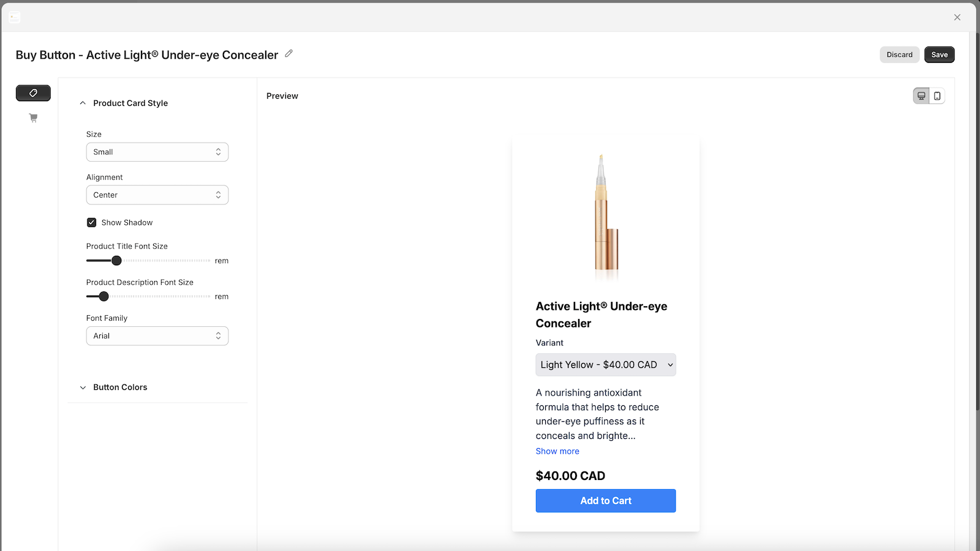Select the product tag icon in sidebar
This screenshot has height=551, width=980.
point(33,93)
